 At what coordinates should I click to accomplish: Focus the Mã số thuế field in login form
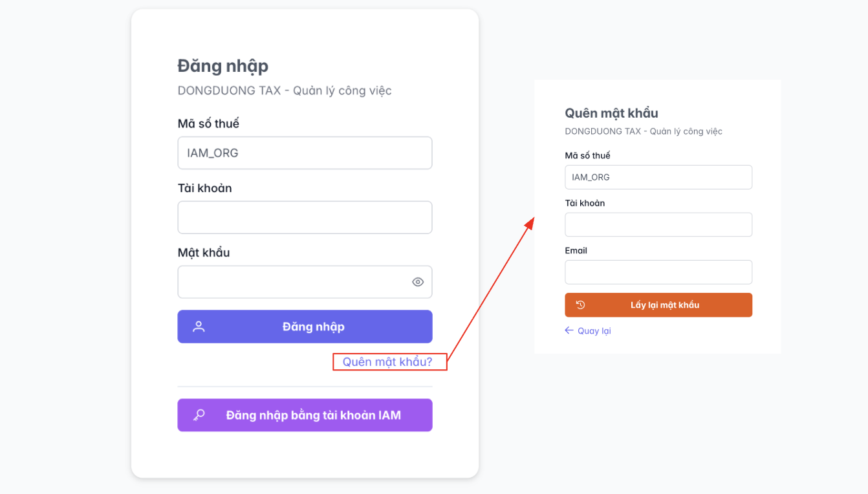tap(305, 153)
